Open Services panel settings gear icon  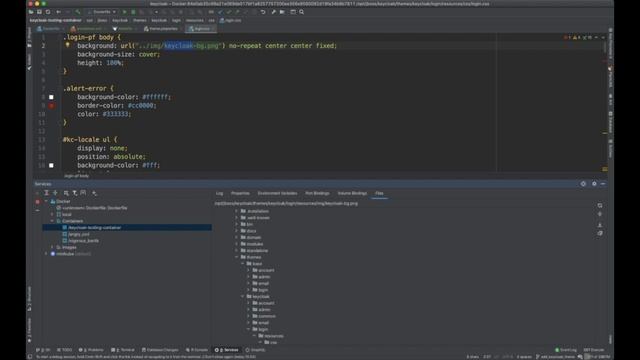click(x=594, y=184)
